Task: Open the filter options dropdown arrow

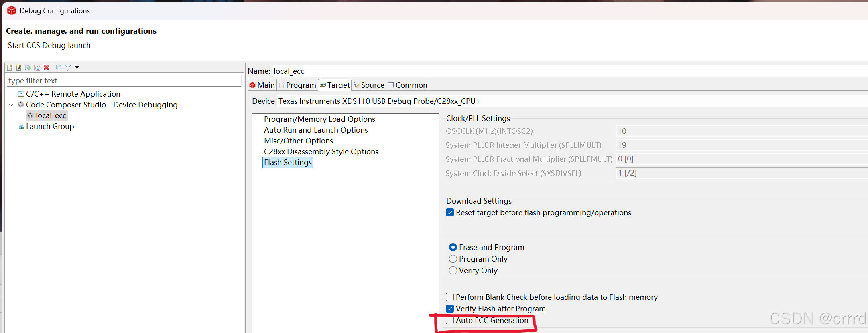Action: click(x=77, y=67)
